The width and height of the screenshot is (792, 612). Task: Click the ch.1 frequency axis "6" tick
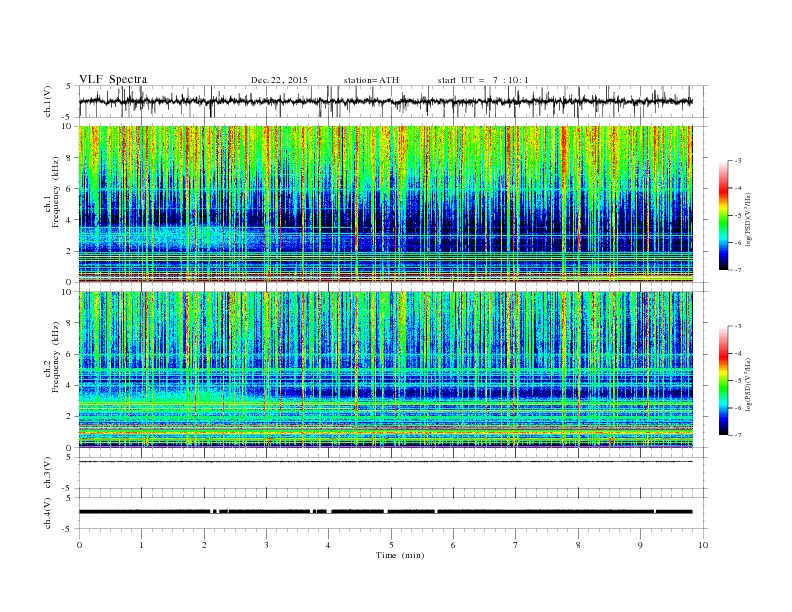tap(70, 189)
